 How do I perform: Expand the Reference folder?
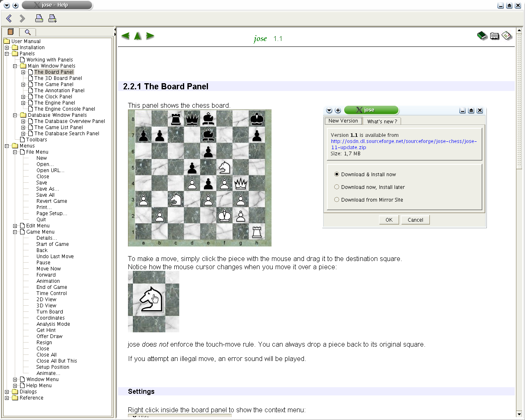(7, 398)
